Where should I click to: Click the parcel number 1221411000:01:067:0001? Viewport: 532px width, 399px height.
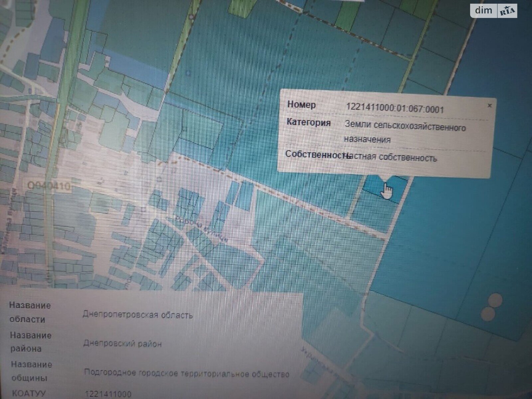click(x=395, y=108)
